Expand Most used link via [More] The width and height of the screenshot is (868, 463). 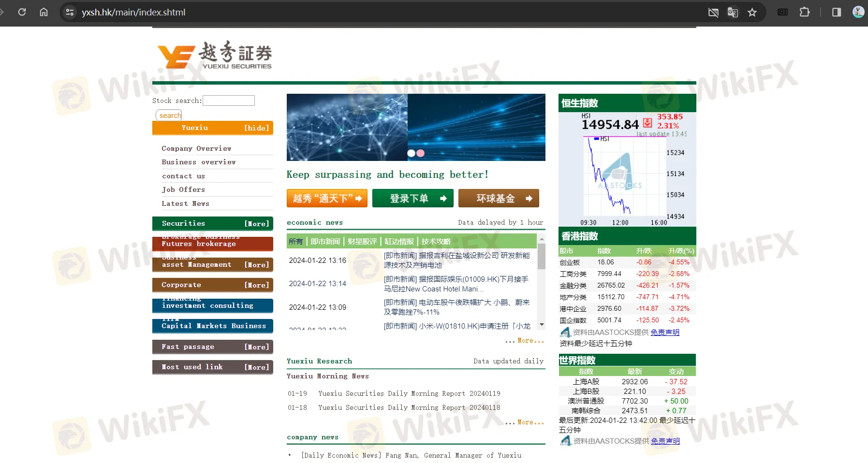[257, 367]
